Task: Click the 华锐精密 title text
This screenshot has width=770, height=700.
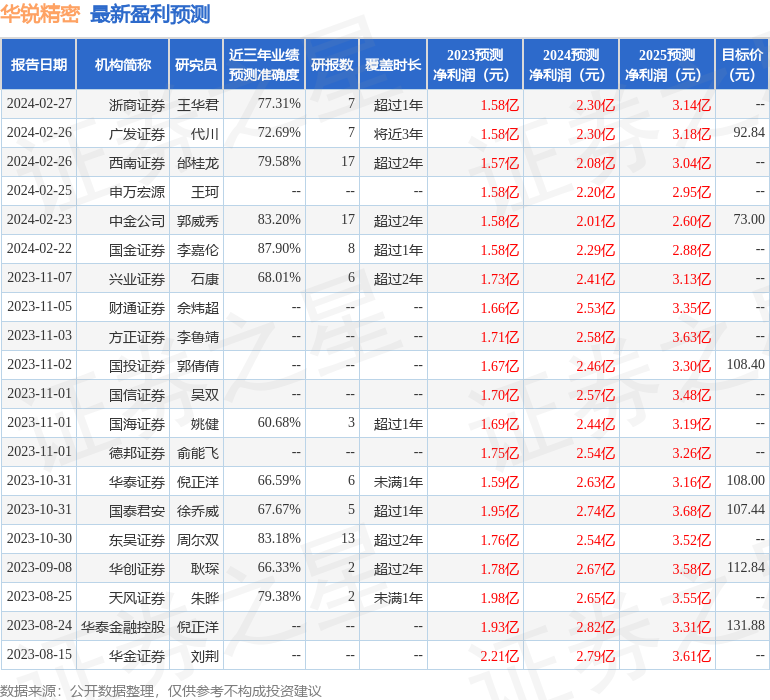Action: coord(40,14)
